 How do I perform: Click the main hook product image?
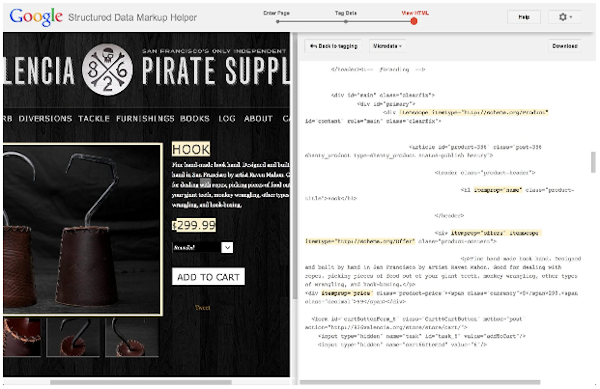tap(82, 229)
